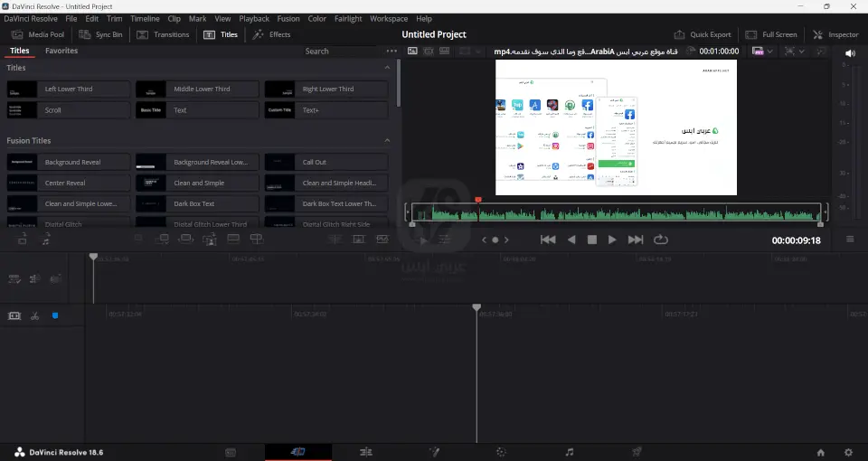Open the Sync Bin panel
Screen dimensions: 868x461
[x=100, y=34]
